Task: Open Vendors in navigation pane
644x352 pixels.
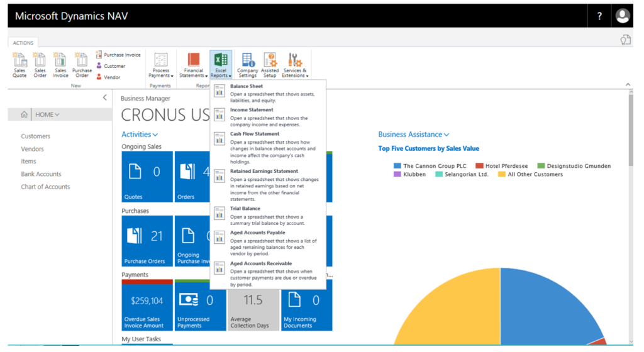Action: [32, 149]
